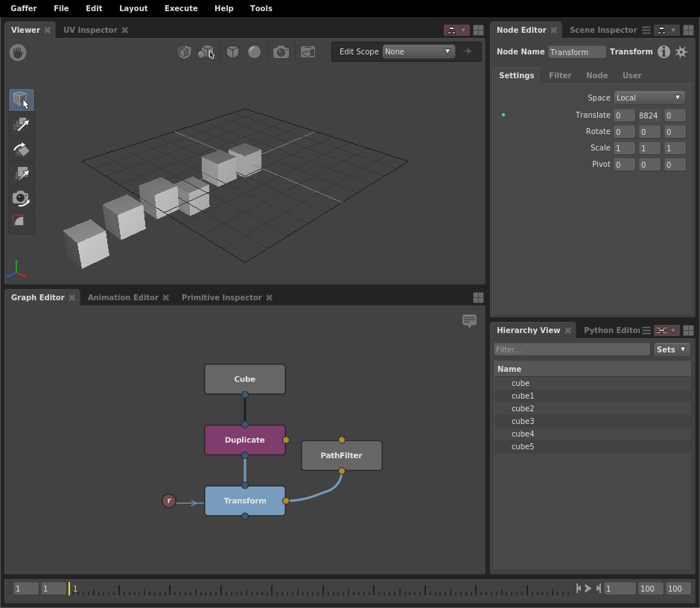Click the Hierarchy View Filter field
The image size is (700, 608).
[572, 349]
